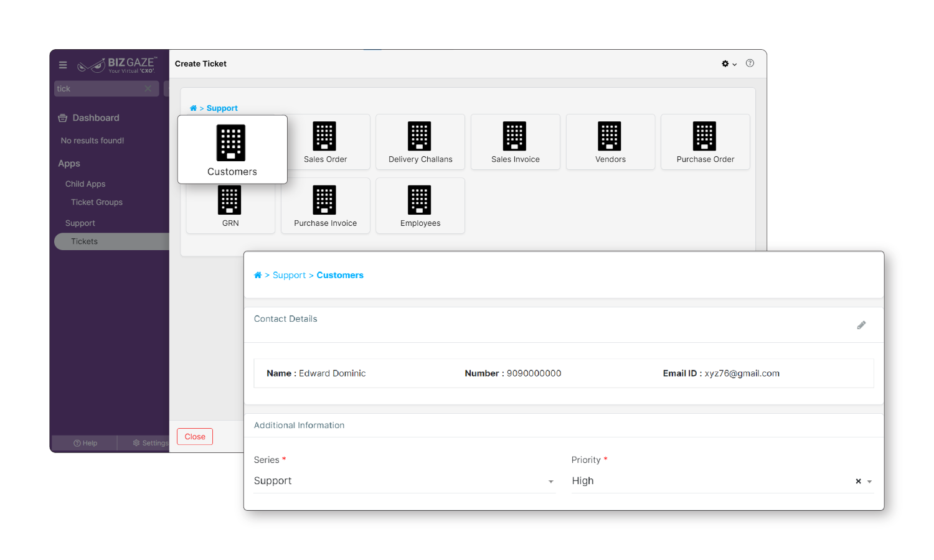934x560 pixels.
Task: Click the sidebar search field containing 'tick'
Action: tap(100, 89)
